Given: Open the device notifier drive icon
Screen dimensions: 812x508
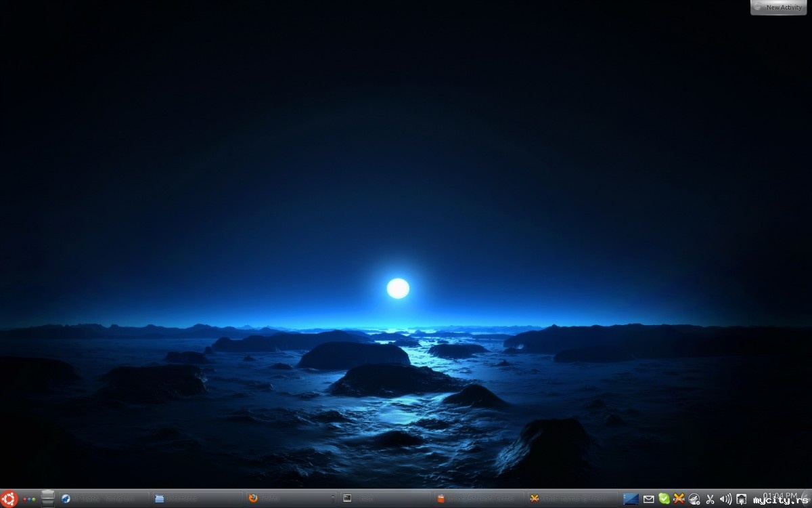Looking at the screenshot, I should (x=47, y=499).
